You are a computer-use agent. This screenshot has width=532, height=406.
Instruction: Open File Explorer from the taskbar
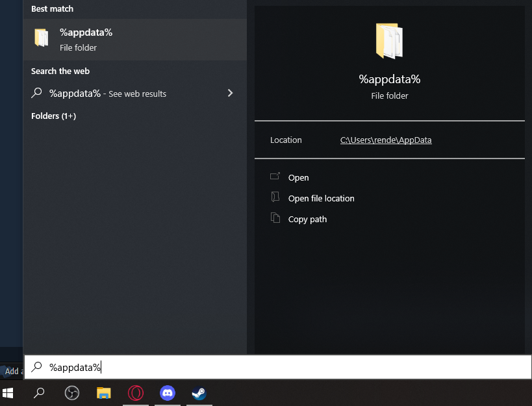click(x=103, y=393)
